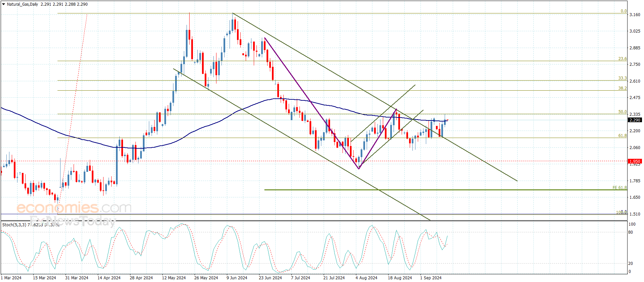Image resolution: width=644 pixels, height=282 pixels.
Task: Click the 1 Sep 2024 date marker
Action: [x=431, y=278]
